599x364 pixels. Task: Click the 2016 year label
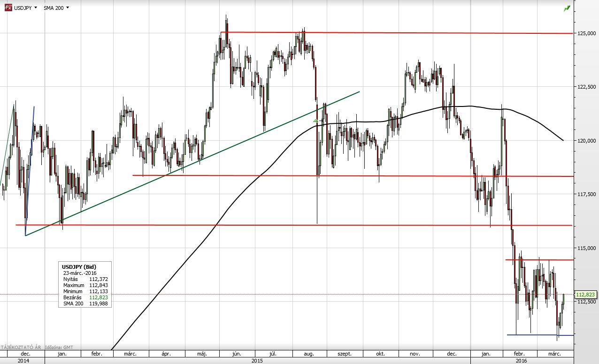tap(521, 361)
